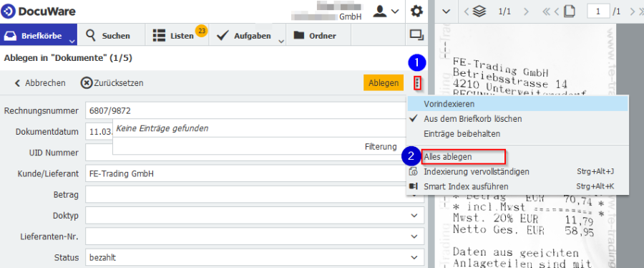
Task: Click the Ablegen in Dokumente heading
Action: point(68,58)
